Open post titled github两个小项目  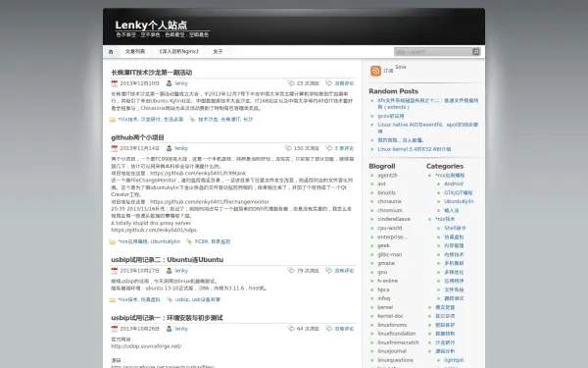coord(137,137)
